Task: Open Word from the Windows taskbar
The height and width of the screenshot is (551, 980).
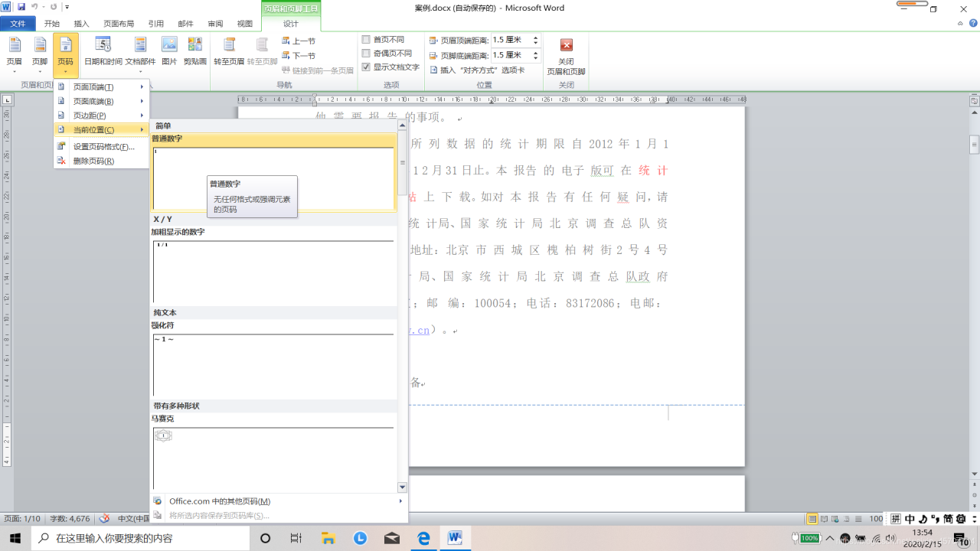Action: click(x=455, y=538)
